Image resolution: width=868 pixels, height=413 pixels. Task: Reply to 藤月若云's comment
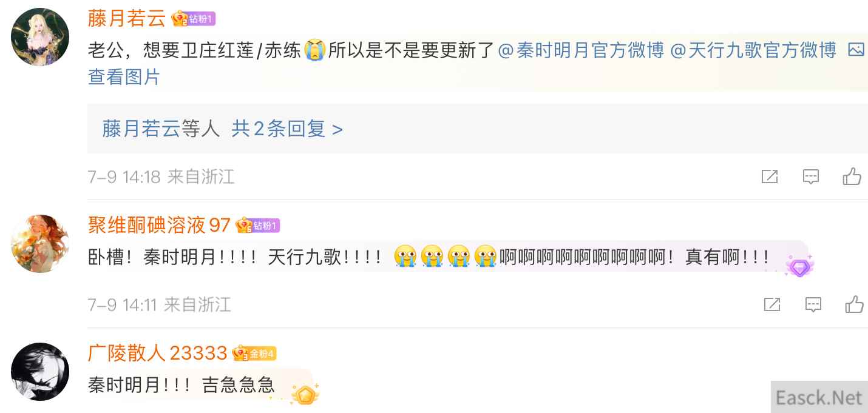[811, 177]
